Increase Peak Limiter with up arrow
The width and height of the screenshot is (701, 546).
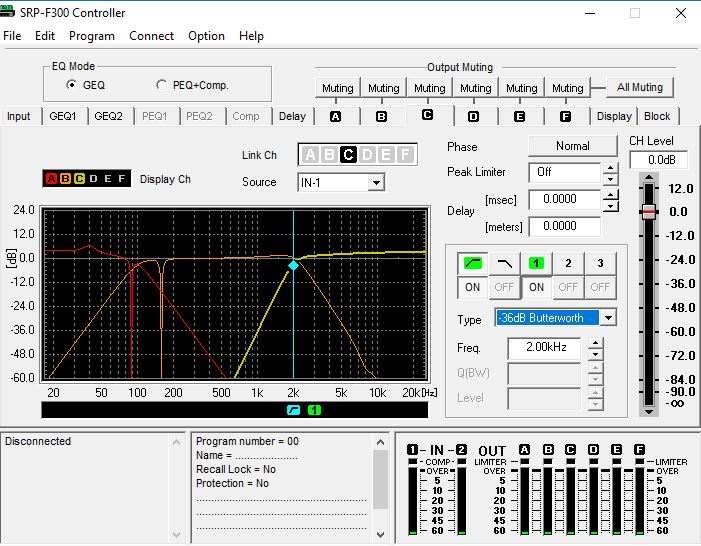611,167
